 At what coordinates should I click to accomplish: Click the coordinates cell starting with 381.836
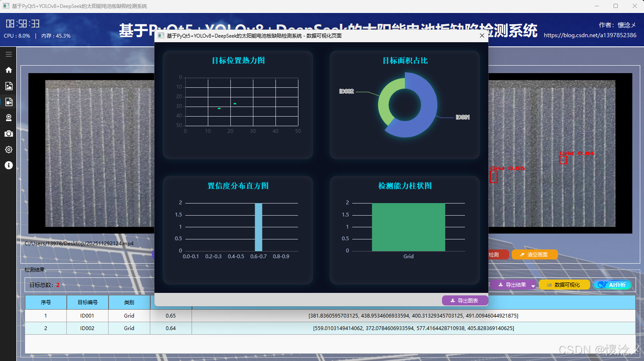point(413,316)
